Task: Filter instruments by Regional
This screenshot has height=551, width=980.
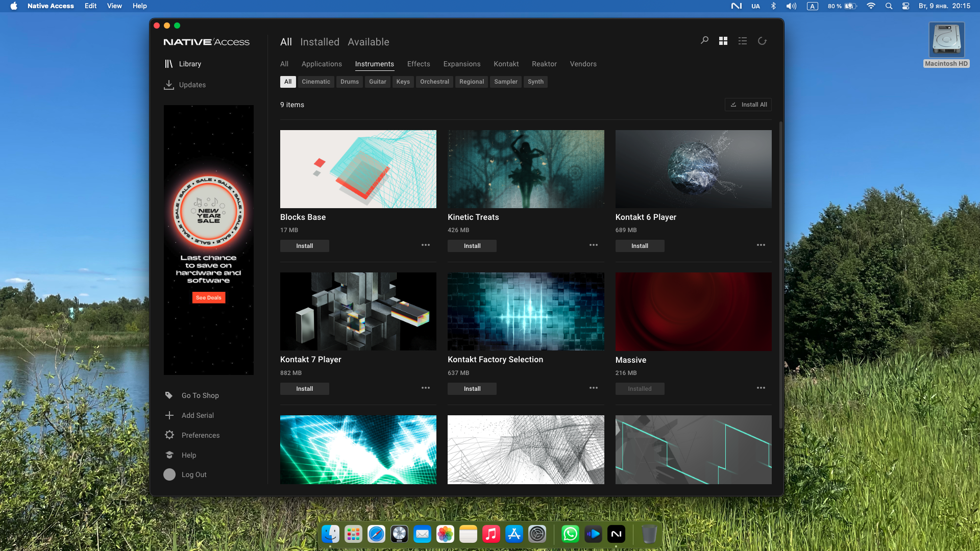Action: tap(472, 82)
